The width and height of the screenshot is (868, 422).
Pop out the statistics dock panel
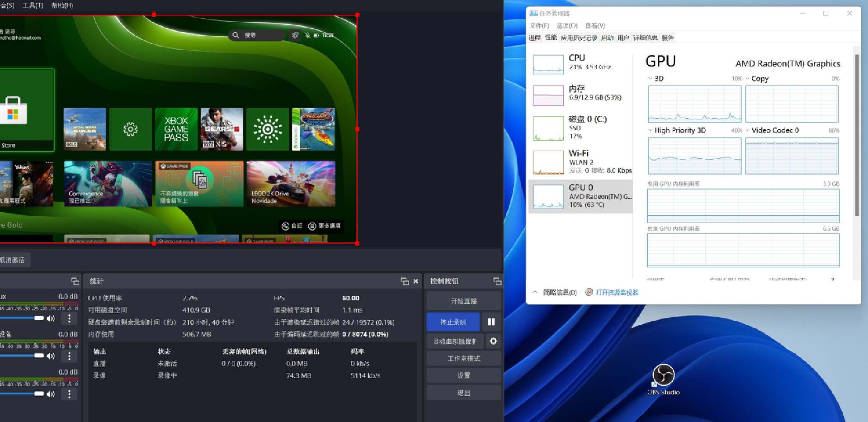pyautogui.click(x=405, y=281)
